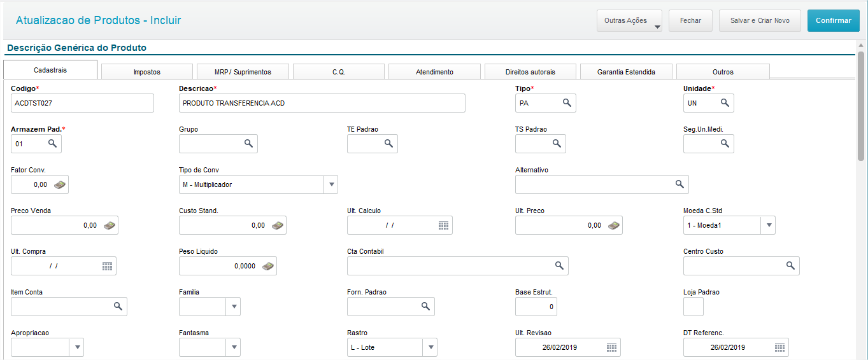Open the DT Referenc. calendar icon
The width and height of the screenshot is (868, 360).
pos(779,347)
